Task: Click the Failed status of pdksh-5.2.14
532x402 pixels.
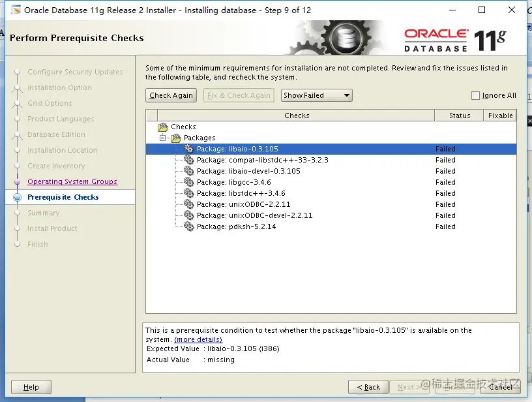Action: tap(445, 226)
